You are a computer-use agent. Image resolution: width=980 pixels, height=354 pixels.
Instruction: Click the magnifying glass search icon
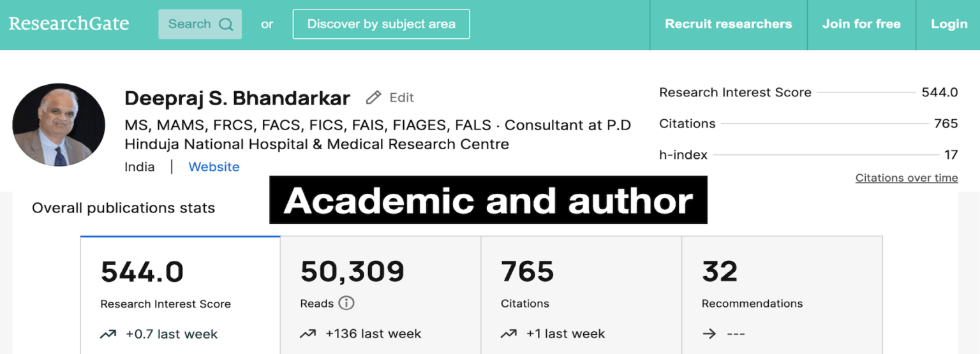tap(226, 24)
